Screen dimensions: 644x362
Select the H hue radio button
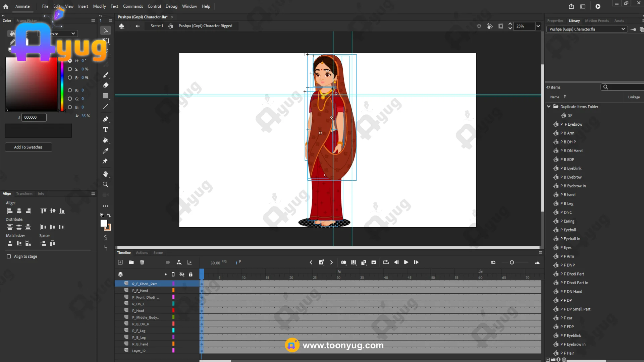pos(70,61)
